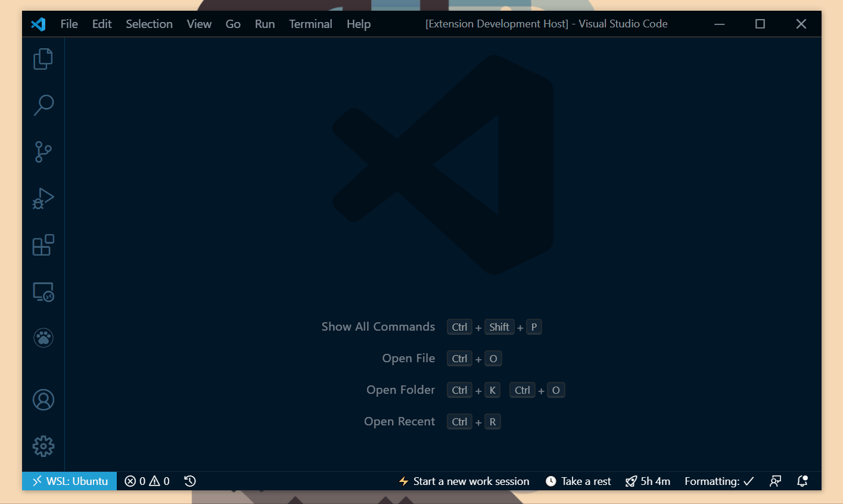Click the Formatting status bar item
Screen dimensions: 843x504
click(719, 481)
